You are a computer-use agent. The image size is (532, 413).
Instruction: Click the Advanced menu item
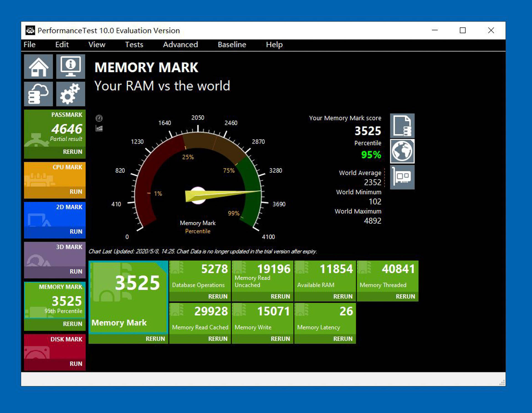pos(179,45)
